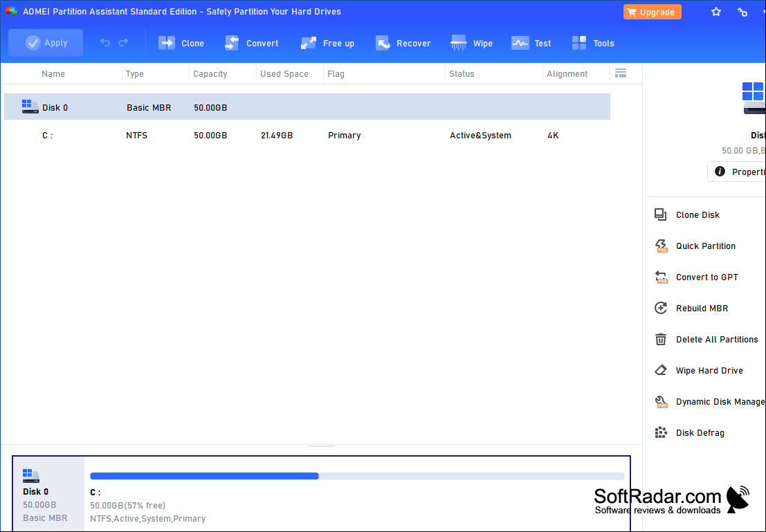Image resolution: width=766 pixels, height=532 pixels.
Task: Click the Dynamic Disk Manager icon
Action: 661,401
